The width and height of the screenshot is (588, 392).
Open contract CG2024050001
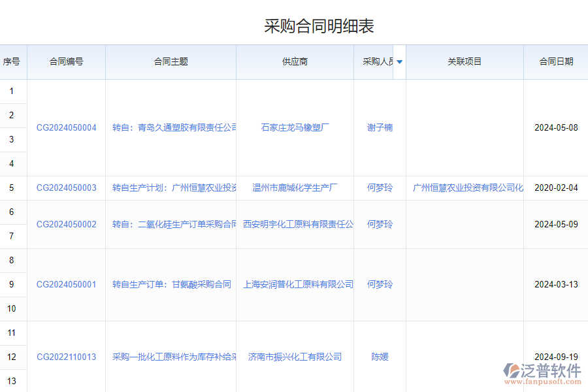(x=66, y=284)
